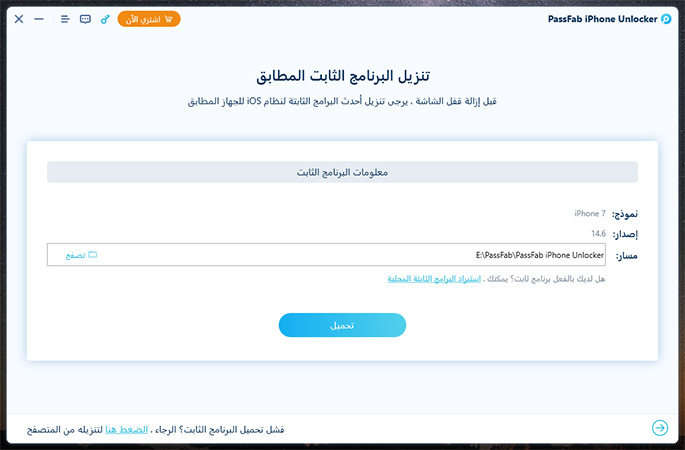Image resolution: width=685 pixels, height=450 pixels.
Task: Click the 14.6 version value
Action: coord(599,234)
